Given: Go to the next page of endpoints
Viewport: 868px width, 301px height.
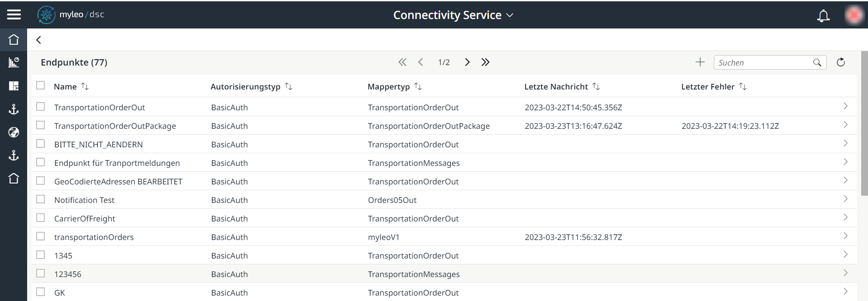Looking at the screenshot, I should click(x=467, y=62).
